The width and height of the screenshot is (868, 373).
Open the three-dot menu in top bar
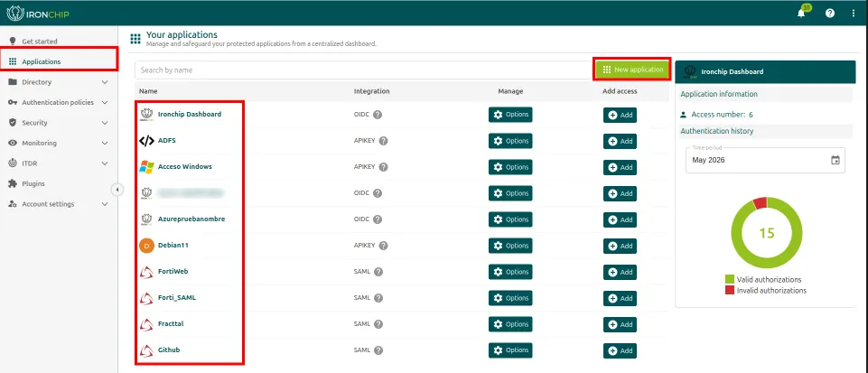[853, 14]
